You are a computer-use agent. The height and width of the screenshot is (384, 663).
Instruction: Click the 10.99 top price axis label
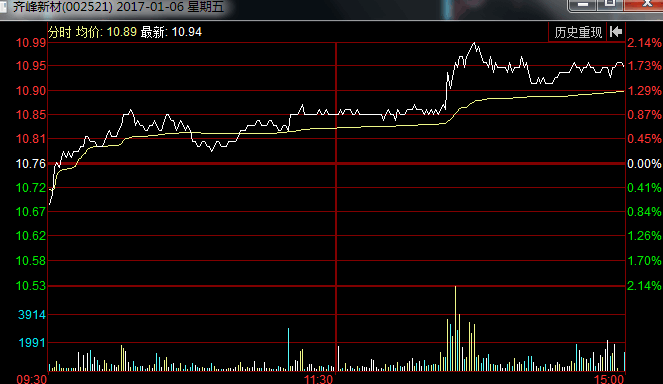(31, 43)
